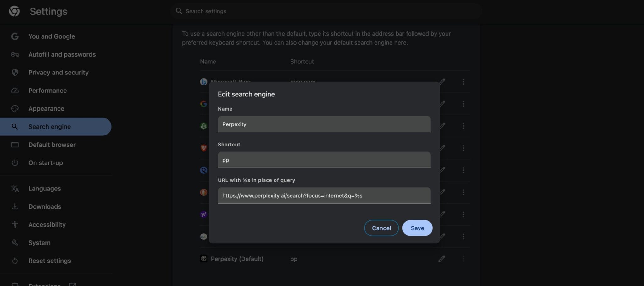Open the three-dot menu on the Perpexity row
The width and height of the screenshot is (644, 286).
464,259
